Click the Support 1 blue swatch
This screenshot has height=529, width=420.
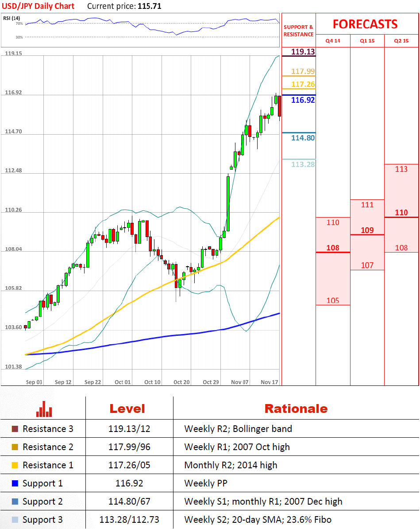point(15,483)
